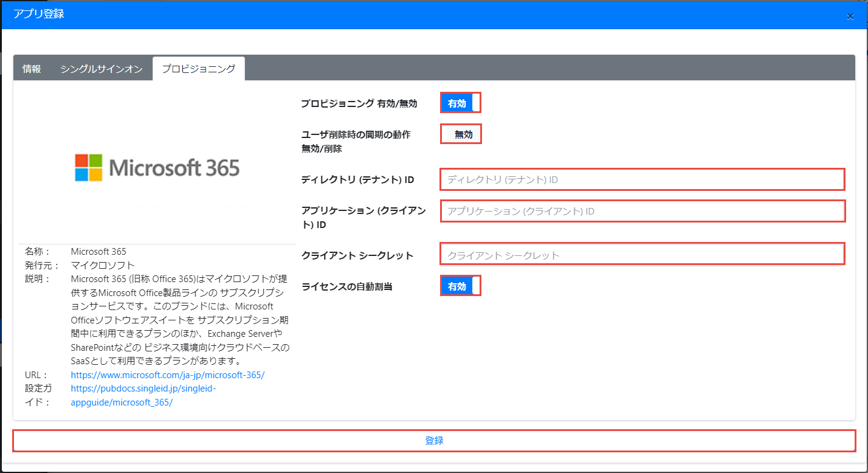Click the ディレクトリ (テナント) ID input field
This screenshot has width=868, height=473.
coord(642,180)
